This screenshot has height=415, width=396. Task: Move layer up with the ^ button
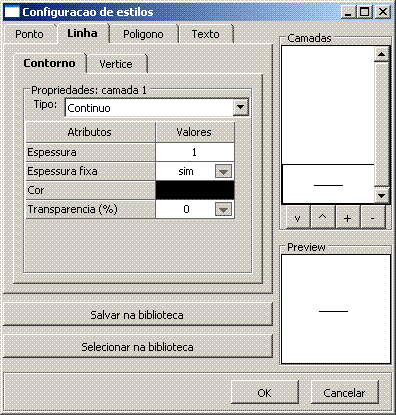[323, 218]
